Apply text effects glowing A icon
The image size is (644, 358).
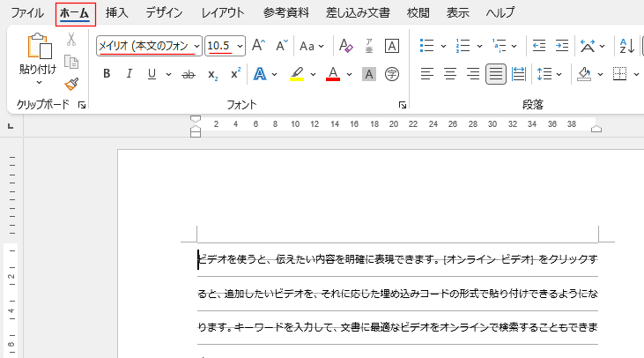[260, 74]
